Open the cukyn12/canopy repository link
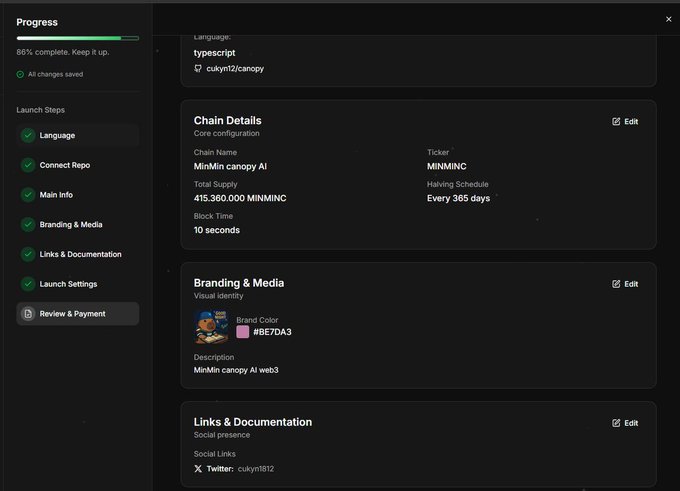This screenshot has width=680, height=491. (235, 69)
